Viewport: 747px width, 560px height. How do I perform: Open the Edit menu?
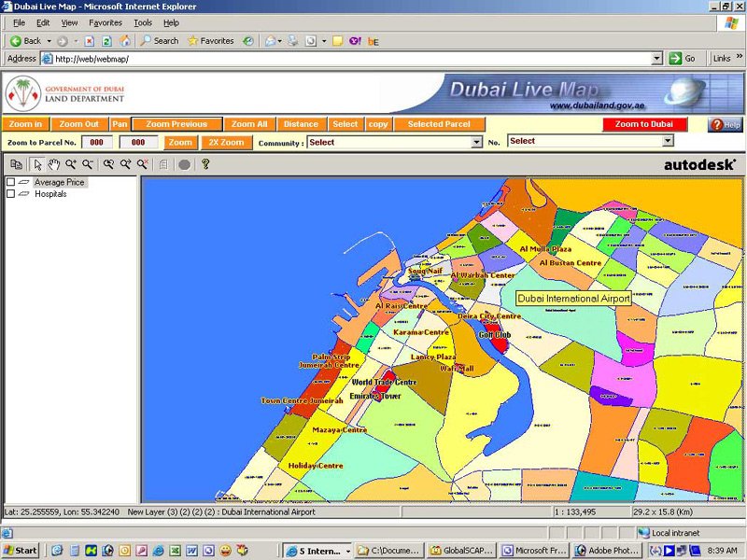[43, 22]
